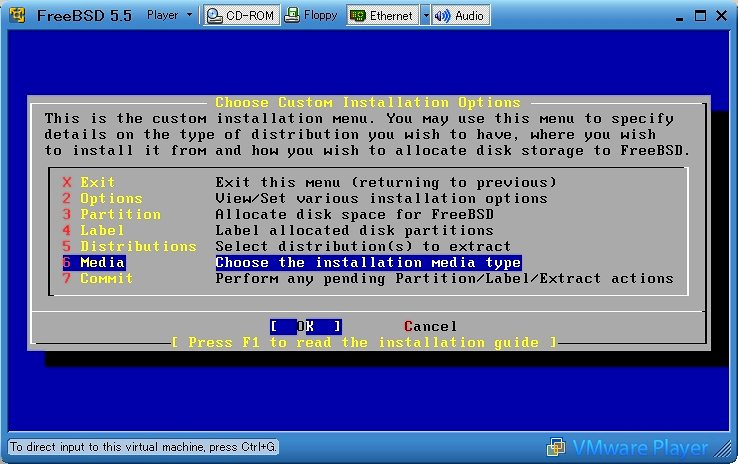Open the Player dropdown menu
This screenshot has width=738, height=464.
tap(170, 15)
